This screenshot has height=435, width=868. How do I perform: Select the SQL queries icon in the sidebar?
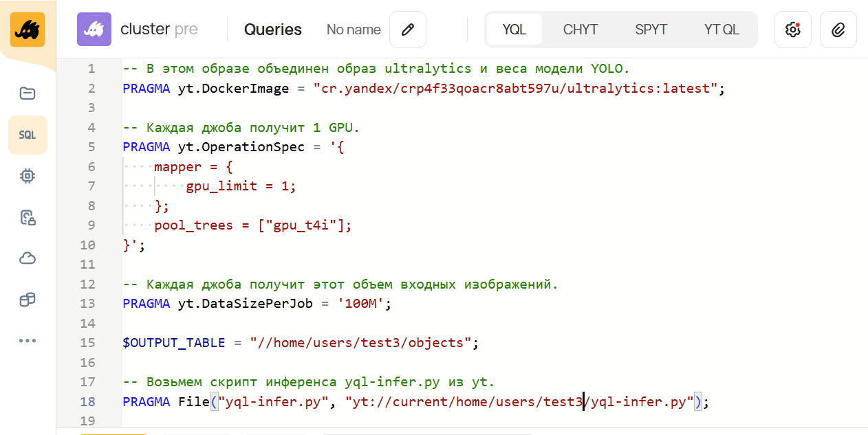click(28, 135)
